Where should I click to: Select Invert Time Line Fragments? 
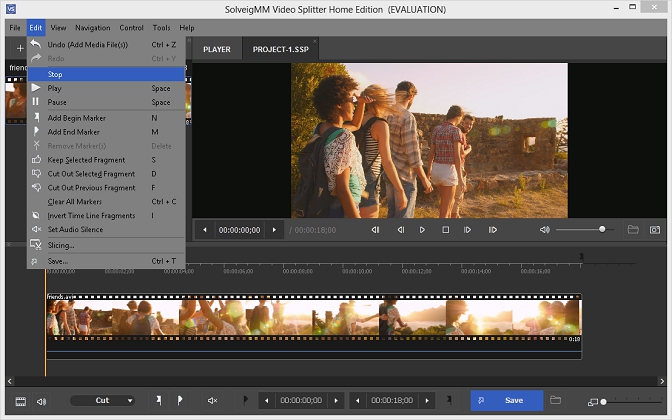(106, 216)
